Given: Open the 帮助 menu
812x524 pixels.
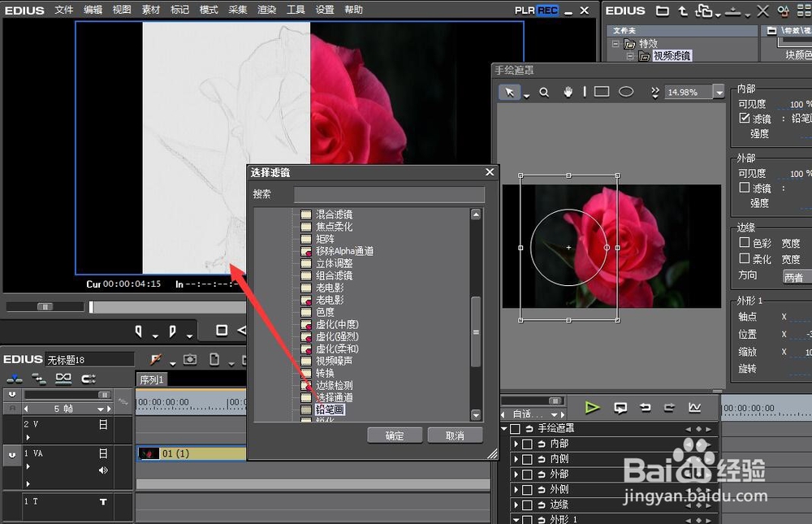Looking at the screenshot, I should coord(354,10).
